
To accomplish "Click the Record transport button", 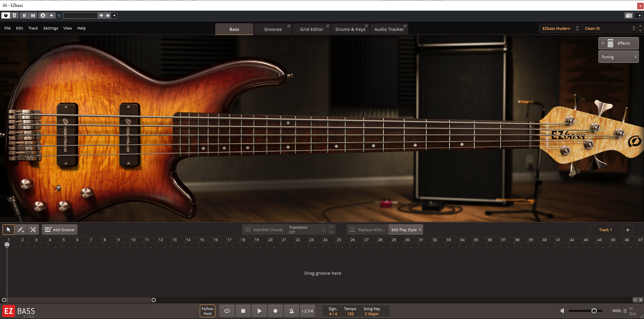I will click(x=275, y=311).
